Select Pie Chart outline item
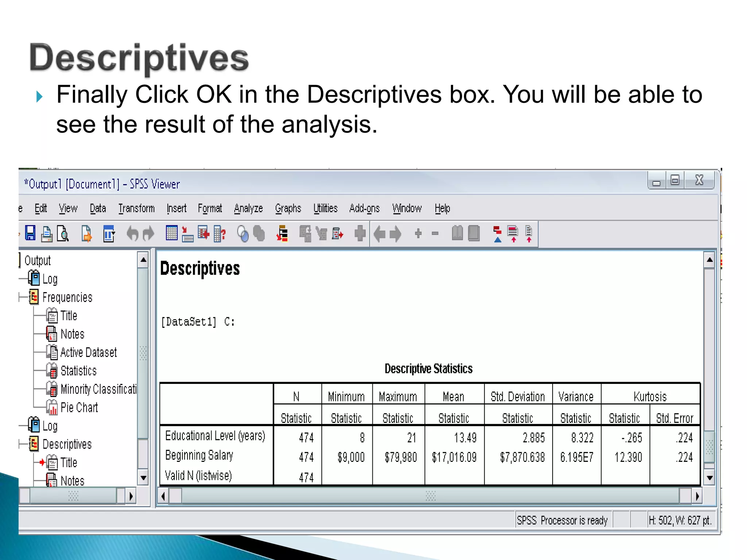747x560 pixels. [79, 407]
